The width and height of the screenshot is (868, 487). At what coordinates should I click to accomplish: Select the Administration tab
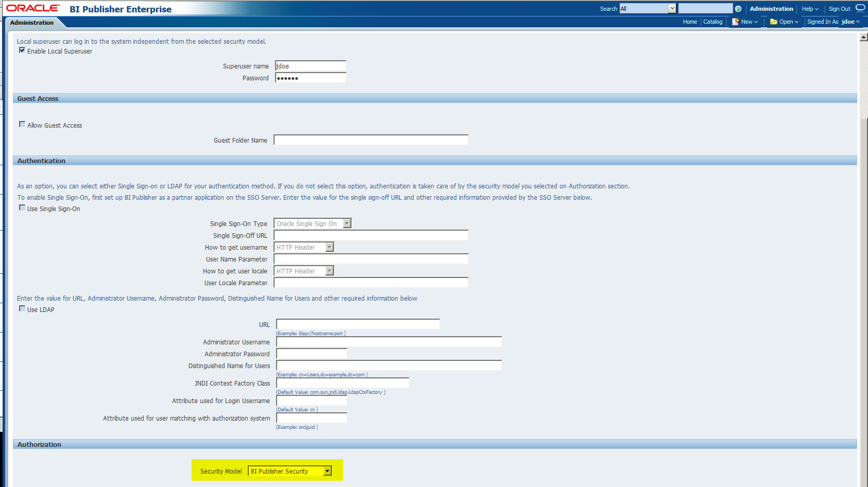coord(32,23)
